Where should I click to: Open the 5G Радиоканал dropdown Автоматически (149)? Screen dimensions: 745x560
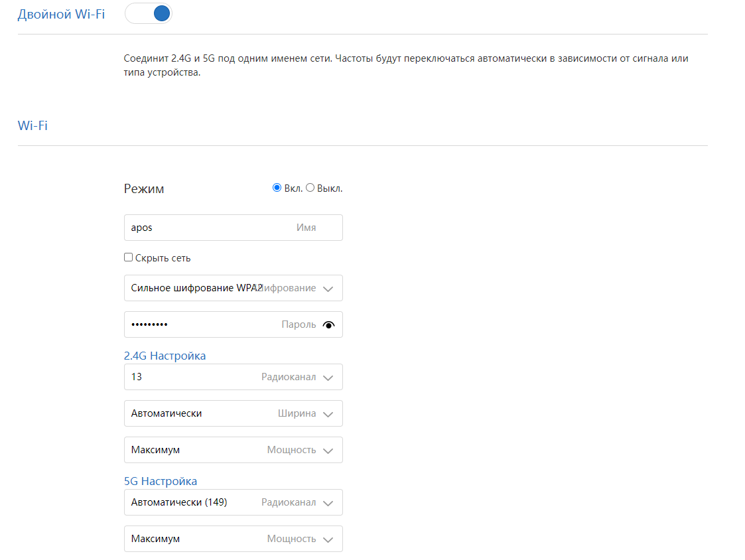click(x=199, y=502)
